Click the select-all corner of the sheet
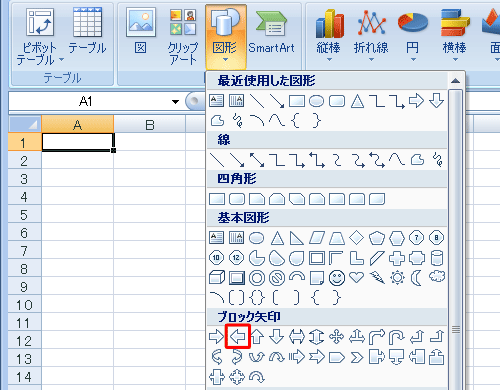 pos(25,124)
